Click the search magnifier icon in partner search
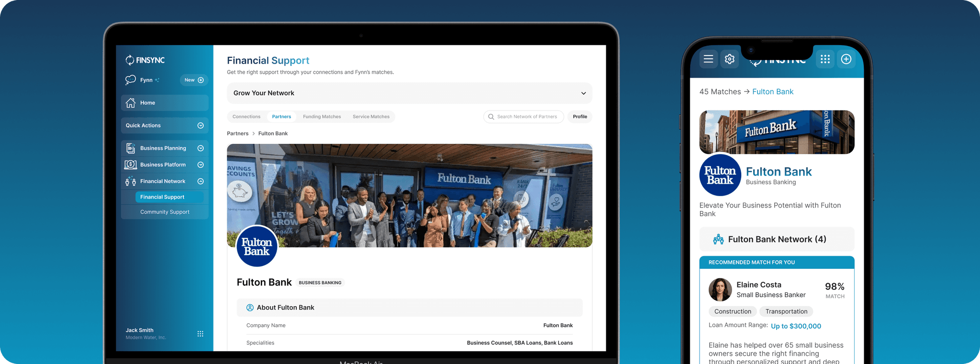This screenshot has height=364, width=980. click(x=491, y=117)
